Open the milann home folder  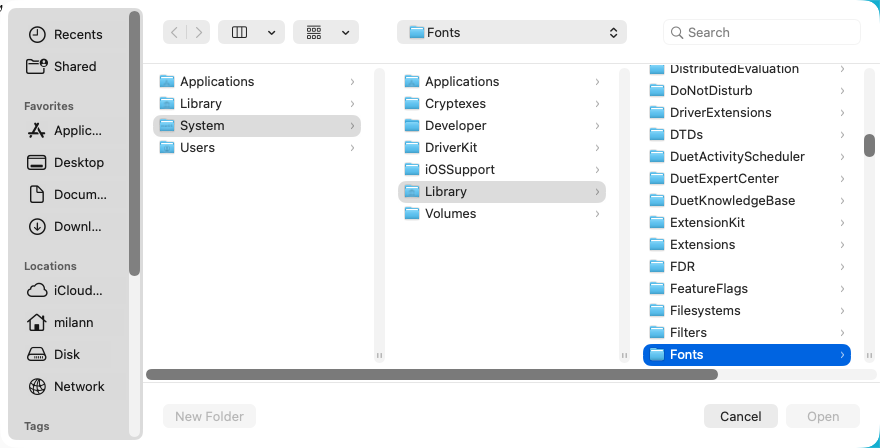pos(65,322)
